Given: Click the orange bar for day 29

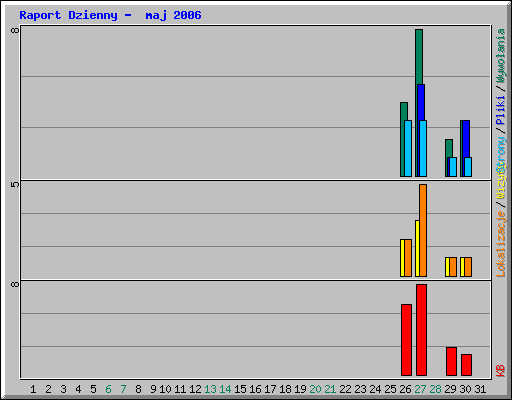Looking at the screenshot, I should (453, 267).
